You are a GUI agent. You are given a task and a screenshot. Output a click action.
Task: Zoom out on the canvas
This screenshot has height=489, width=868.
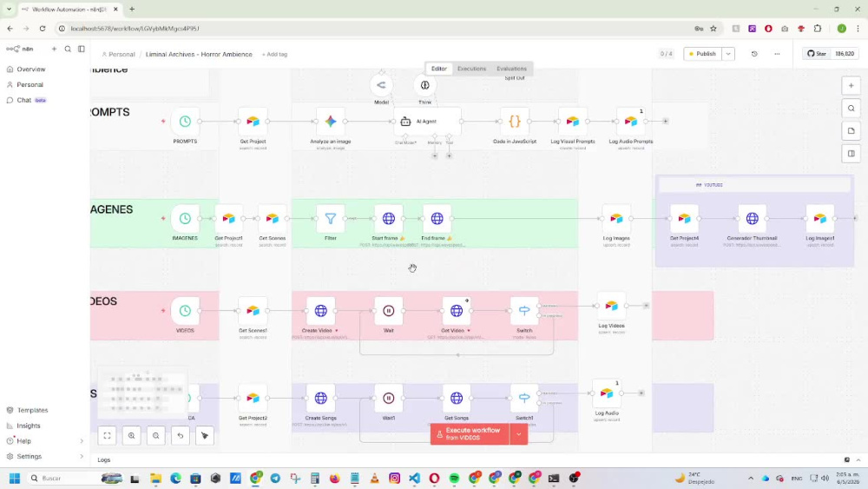click(x=155, y=436)
